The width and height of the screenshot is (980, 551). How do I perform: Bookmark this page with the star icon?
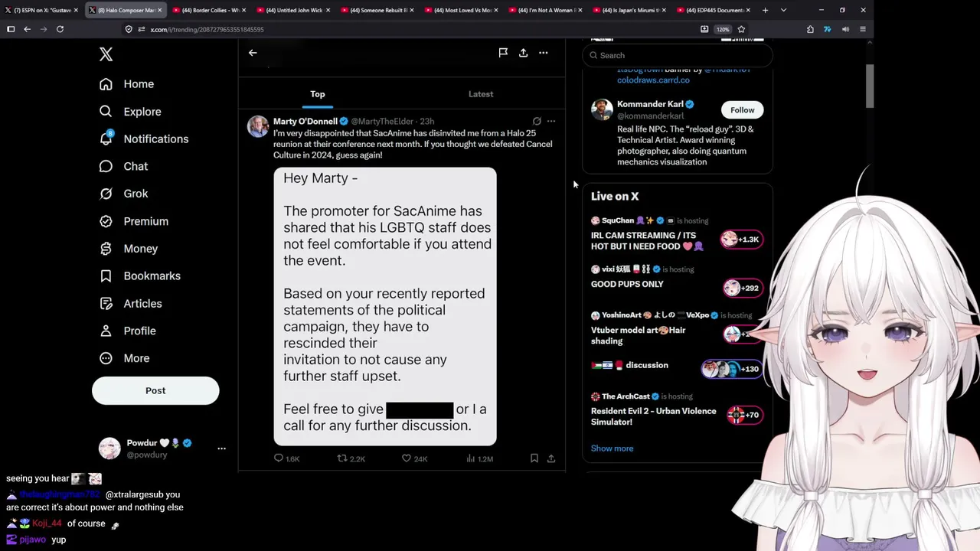tap(741, 29)
